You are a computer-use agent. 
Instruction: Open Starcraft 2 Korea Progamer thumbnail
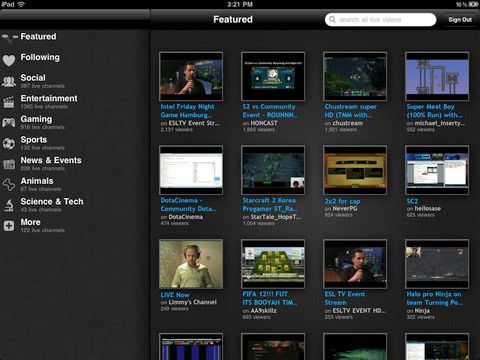click(x=273, y=170)
